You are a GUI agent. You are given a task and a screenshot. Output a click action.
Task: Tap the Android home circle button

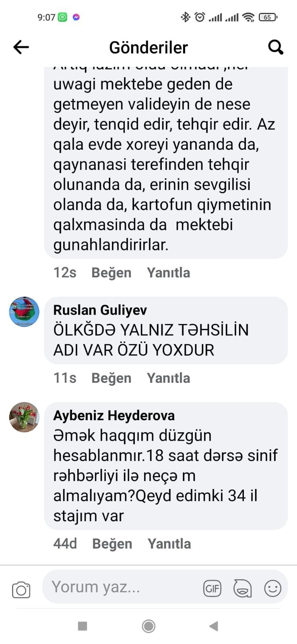pyautogui.click(x=148, y=626)
